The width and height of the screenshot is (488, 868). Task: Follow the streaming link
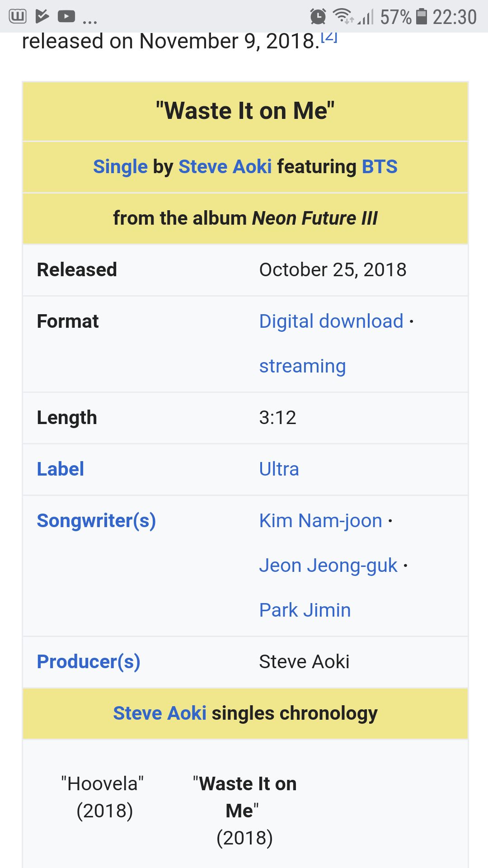coord(302,366)
